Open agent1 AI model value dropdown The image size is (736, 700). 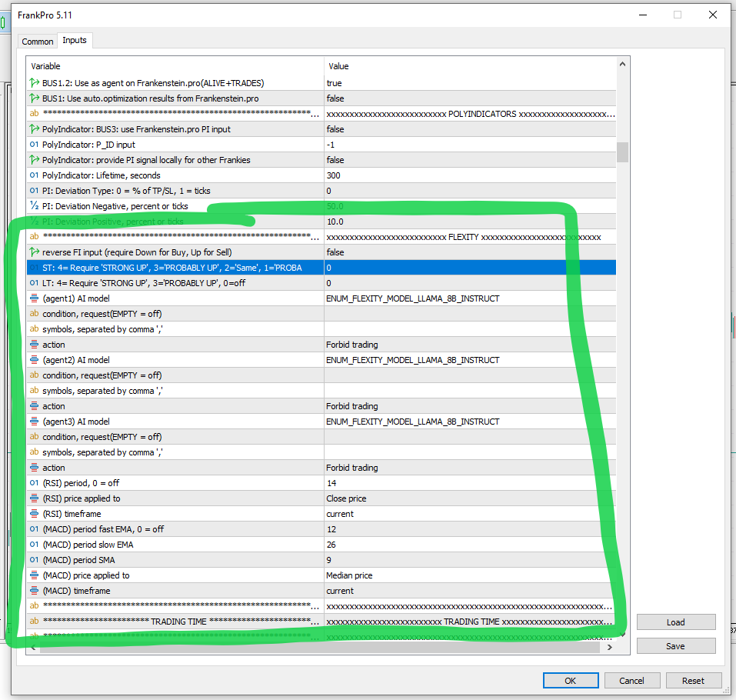pyautogui.click(x=470, y=298)
